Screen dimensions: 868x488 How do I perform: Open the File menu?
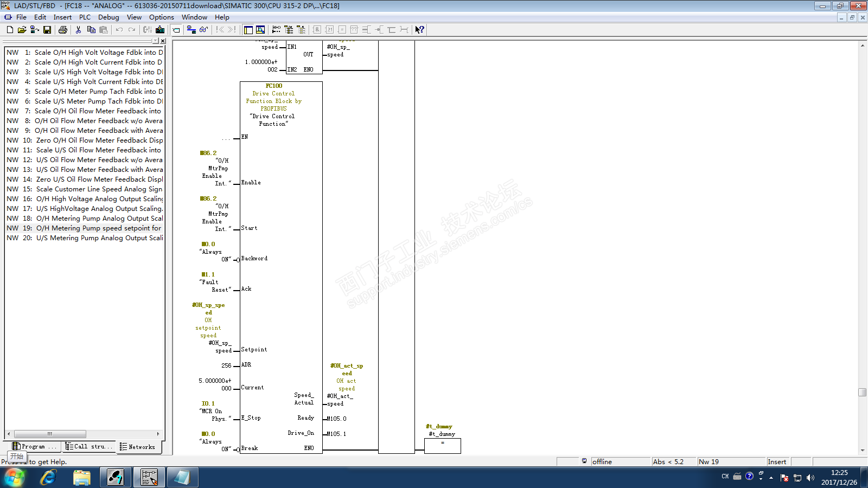pyautogui.click(x=21, y=17)
